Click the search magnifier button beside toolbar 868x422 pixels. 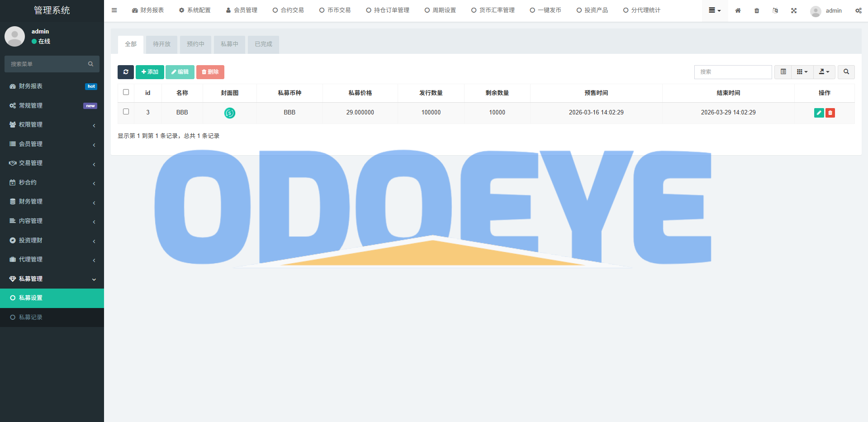click(846, 72)
